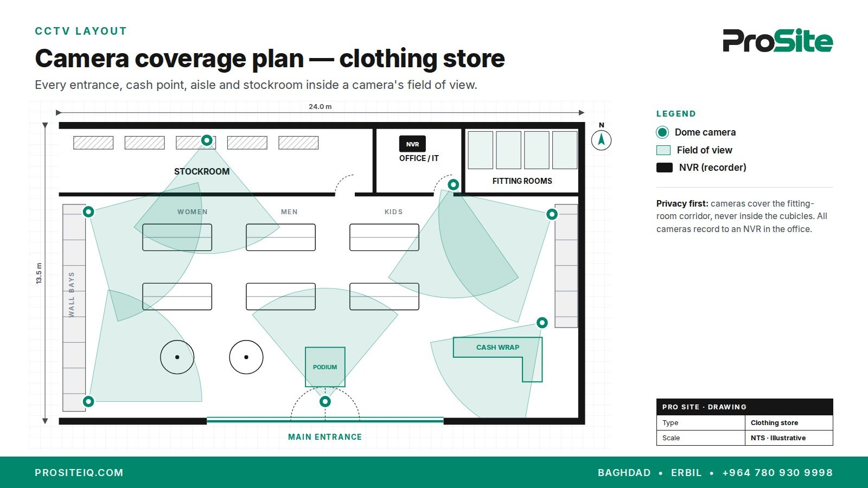Click the WALL BAYS vertical label
868x488 pixels.
[71, 294]
